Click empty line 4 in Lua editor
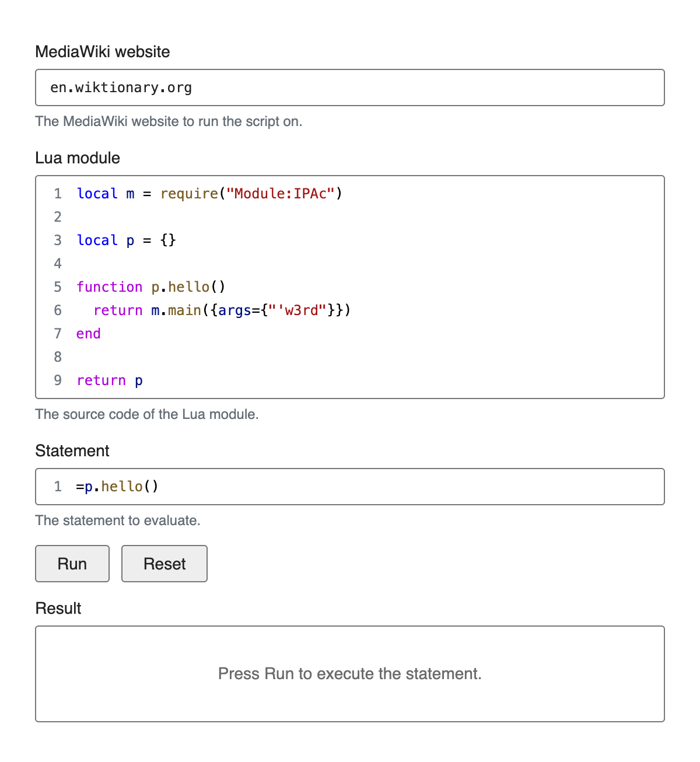Viewport: 700px width, 762px height. pyautogui.click(x=350, y=264)
